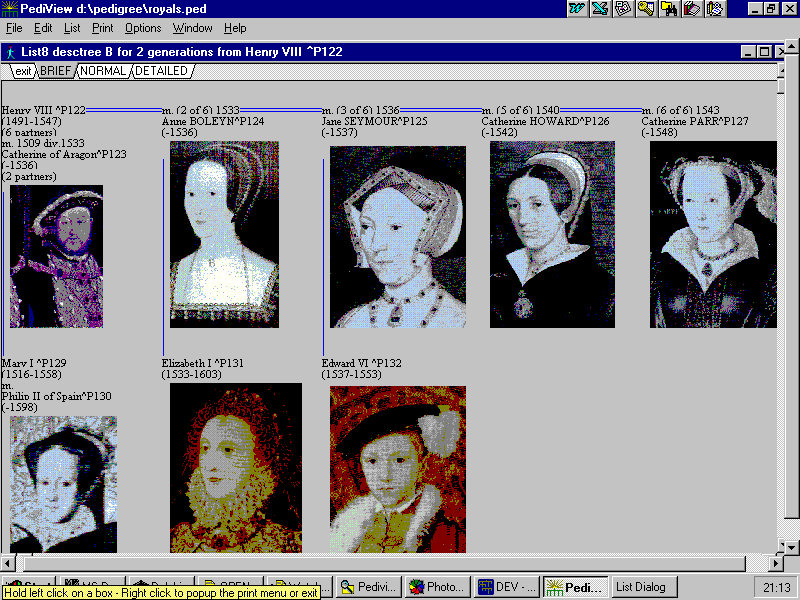Click the 21:13 system clock
The width and height of the screenshot is (800, 600).
pyautogui.click(x=777, y=588)
